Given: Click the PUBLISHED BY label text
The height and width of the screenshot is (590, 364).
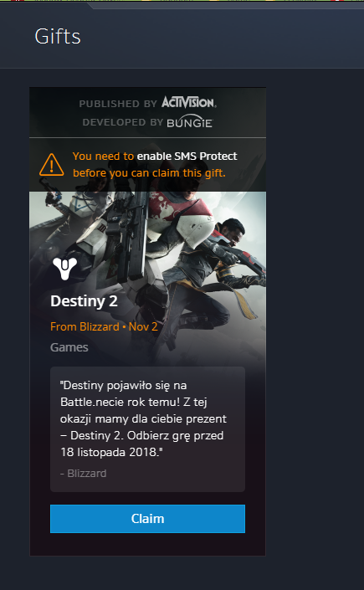Looking at the screenshot, I should [118, 104].
